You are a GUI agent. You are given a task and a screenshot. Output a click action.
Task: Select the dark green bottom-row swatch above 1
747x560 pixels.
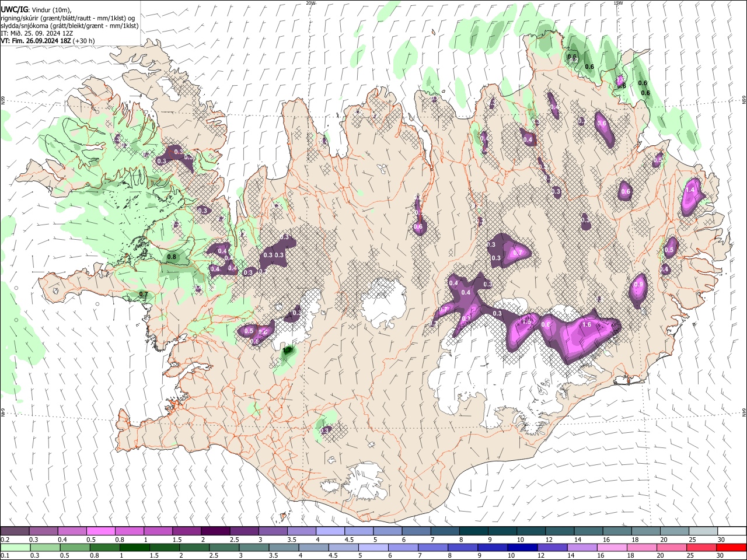(x=134, y=547)
